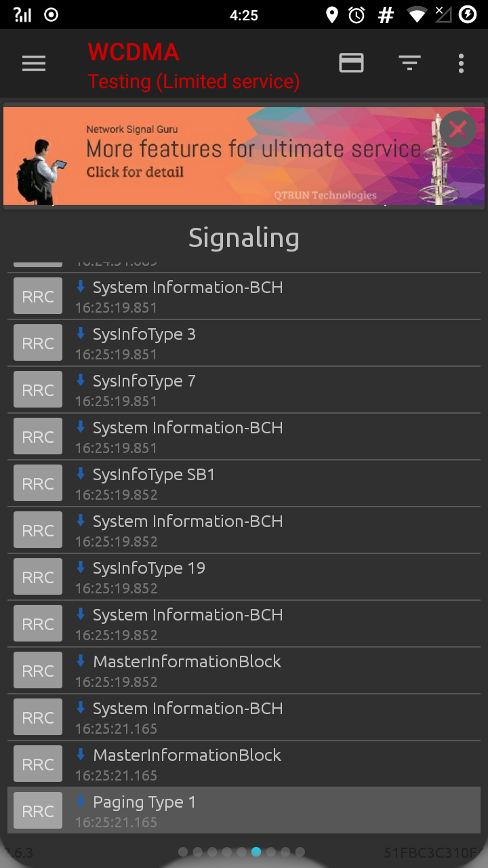Jump to the last page indicator dot
This screenshot has height=868, width=488.
[x=300, y=852]
